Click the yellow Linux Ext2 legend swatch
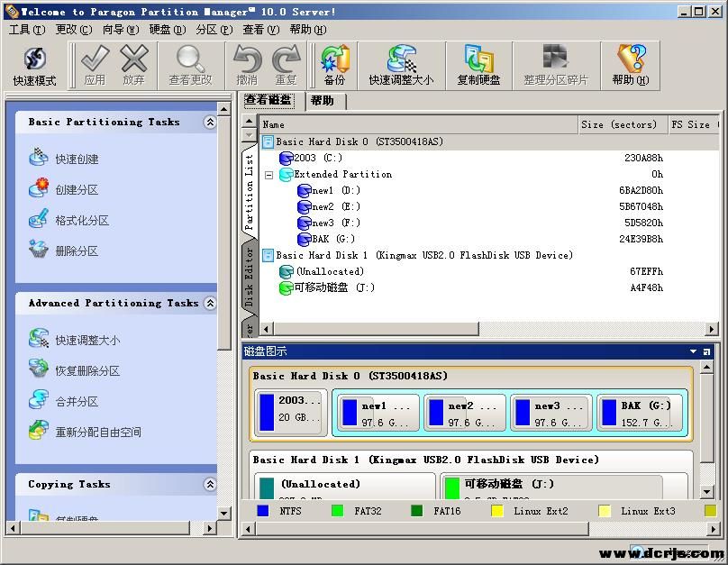This screenshot has height=565, width=728. click(497, 511)
